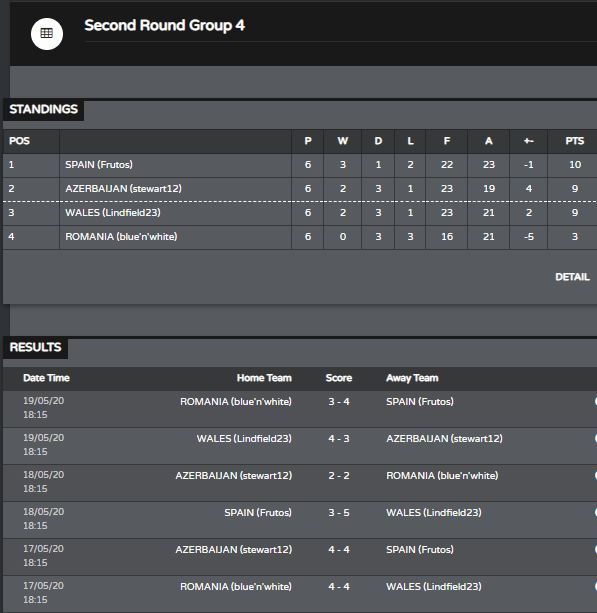Open the Romania vs Wales 4 - 4 score
The image size is (597, 613).
click(339, 586)
